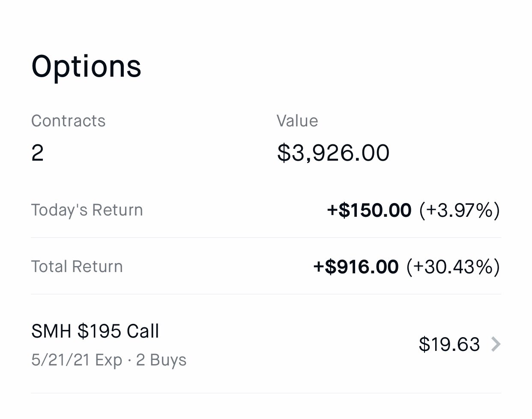The image size is (532, 419).
Task: Tap the 5/21/21 Exp expiration date
Action: [77, 360]
